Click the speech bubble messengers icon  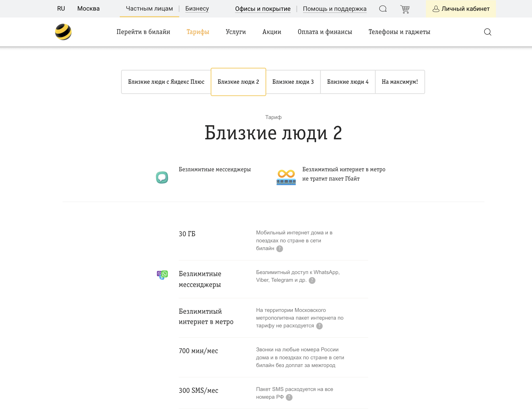(162, 177)
